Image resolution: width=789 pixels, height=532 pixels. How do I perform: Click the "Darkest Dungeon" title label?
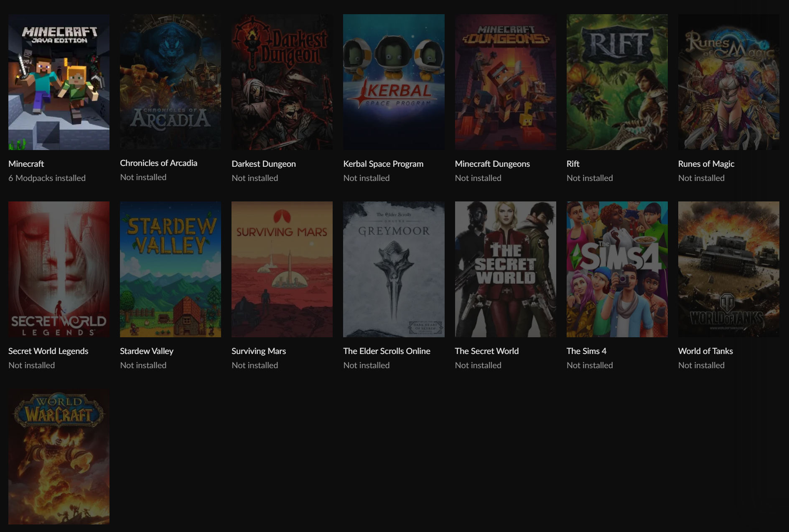tap(264, 164)
